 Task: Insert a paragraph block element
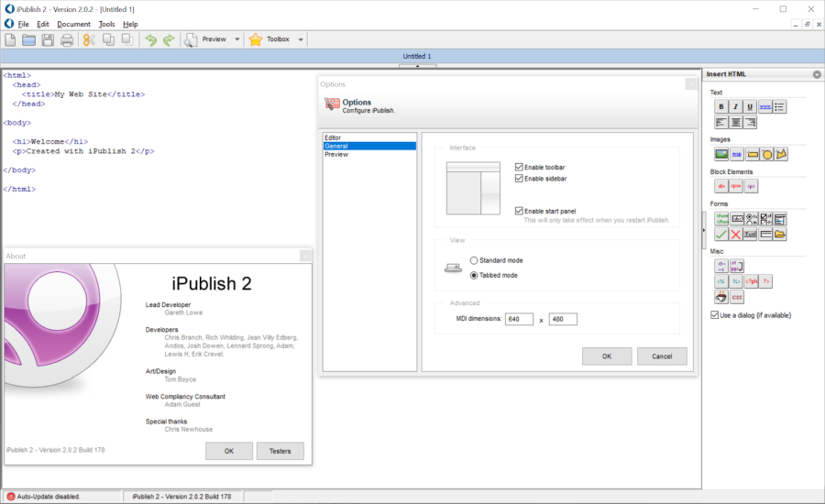751,186
